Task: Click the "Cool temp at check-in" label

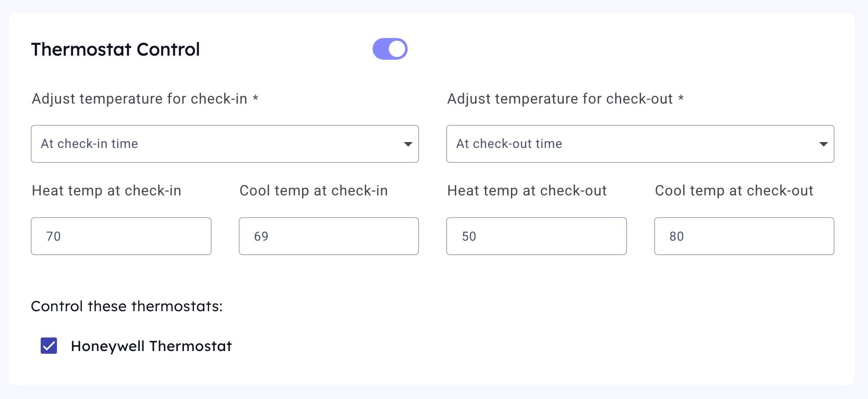Action: click(314, 190)
